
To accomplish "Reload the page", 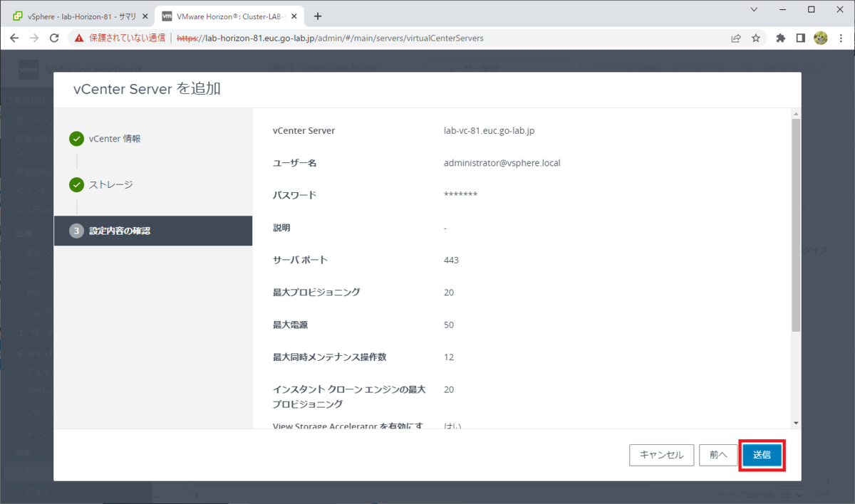I will [x=54, y=38].
